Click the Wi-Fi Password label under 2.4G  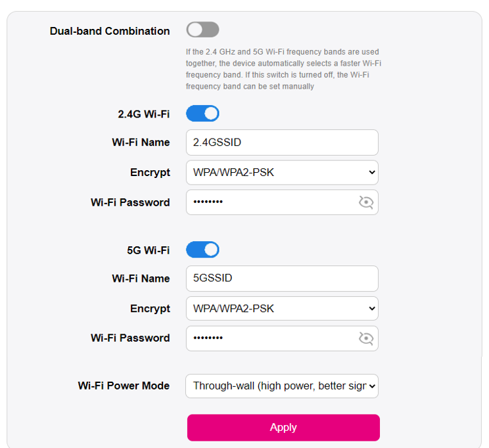[x=130, y=203]
